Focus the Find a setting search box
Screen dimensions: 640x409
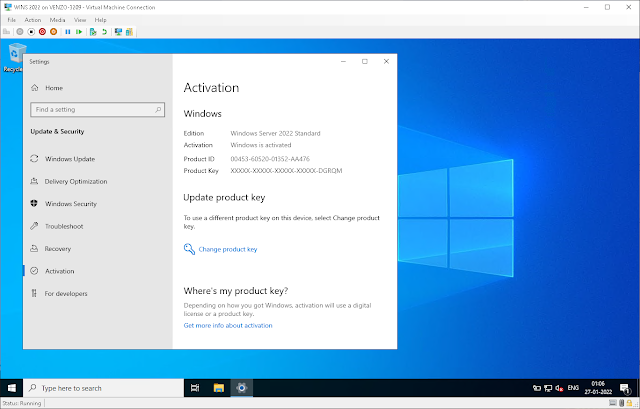pos(98,109)
